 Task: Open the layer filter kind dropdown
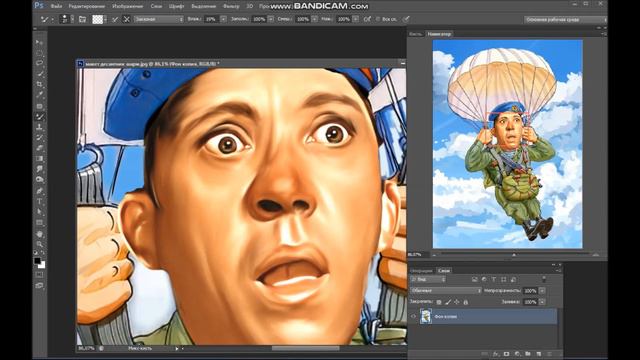[428, 280]
